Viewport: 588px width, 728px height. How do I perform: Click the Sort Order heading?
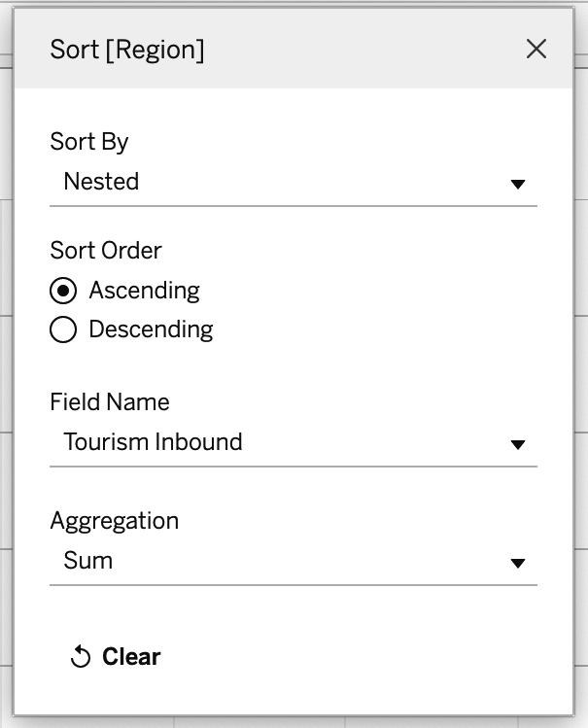click(x=106, y=251)
